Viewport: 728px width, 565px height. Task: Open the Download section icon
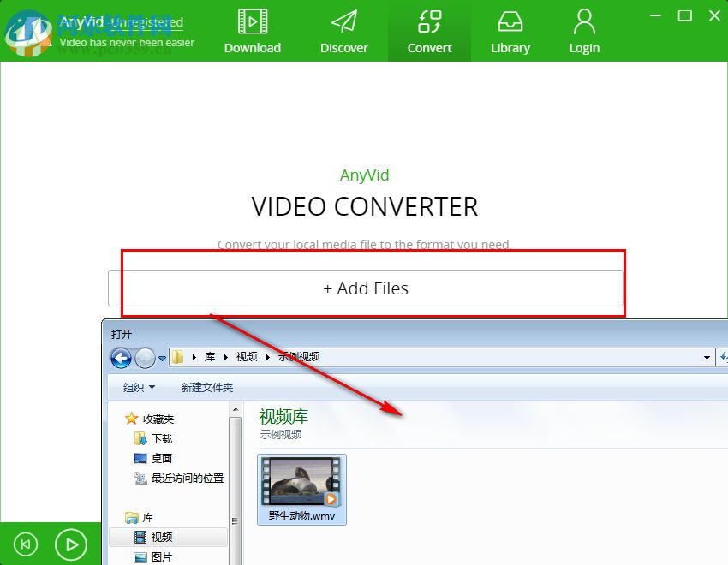252,23
